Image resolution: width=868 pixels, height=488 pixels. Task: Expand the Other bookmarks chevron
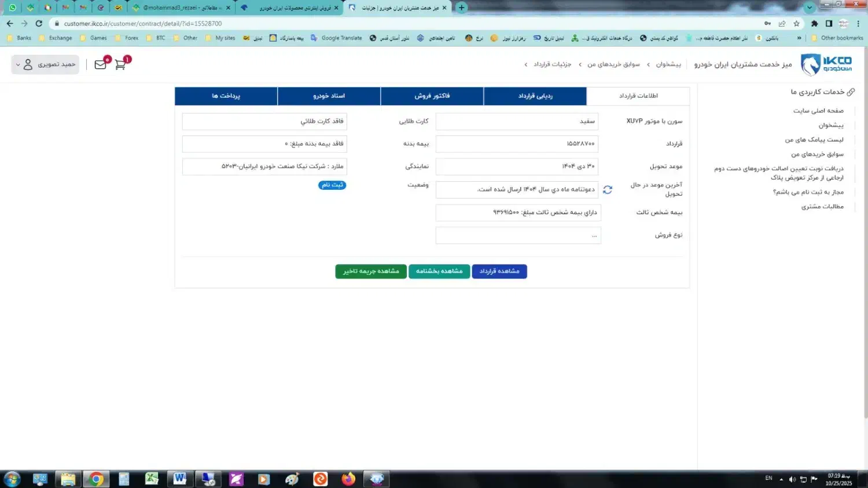click(x=800, y=38)
